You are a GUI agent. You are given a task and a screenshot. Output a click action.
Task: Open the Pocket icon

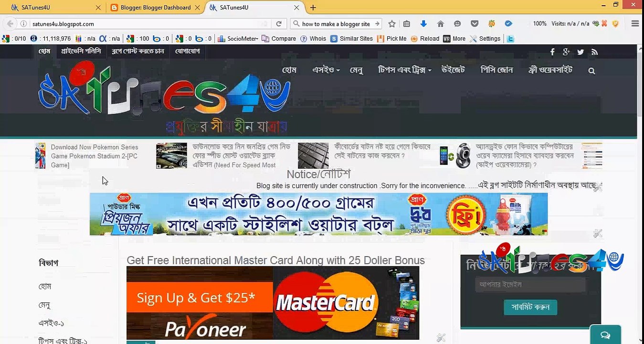475,24
